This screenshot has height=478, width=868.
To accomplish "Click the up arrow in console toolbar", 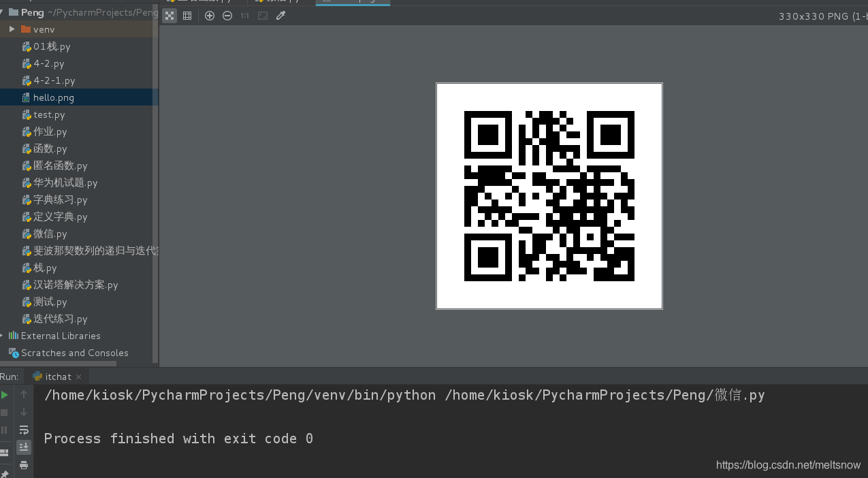I will (x=24, y=394).
